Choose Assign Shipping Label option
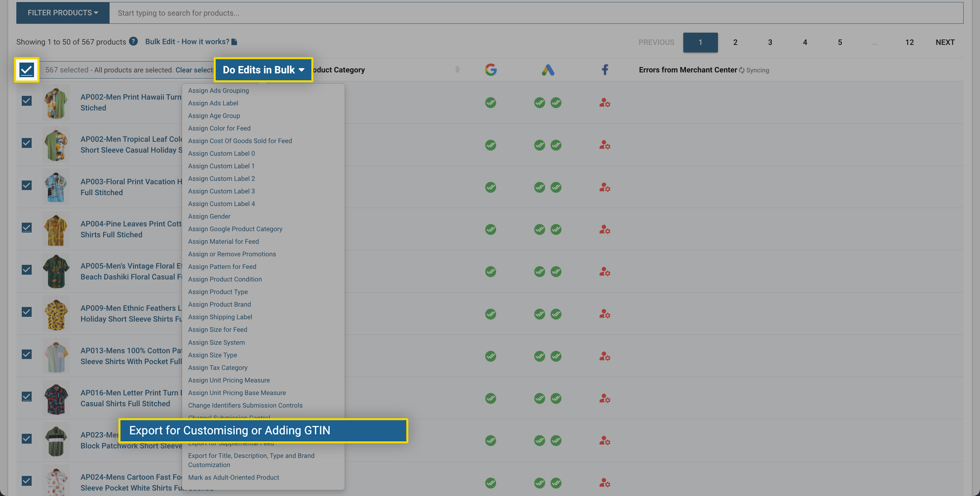Screen dimensions: 980x496 pos(220,317)
